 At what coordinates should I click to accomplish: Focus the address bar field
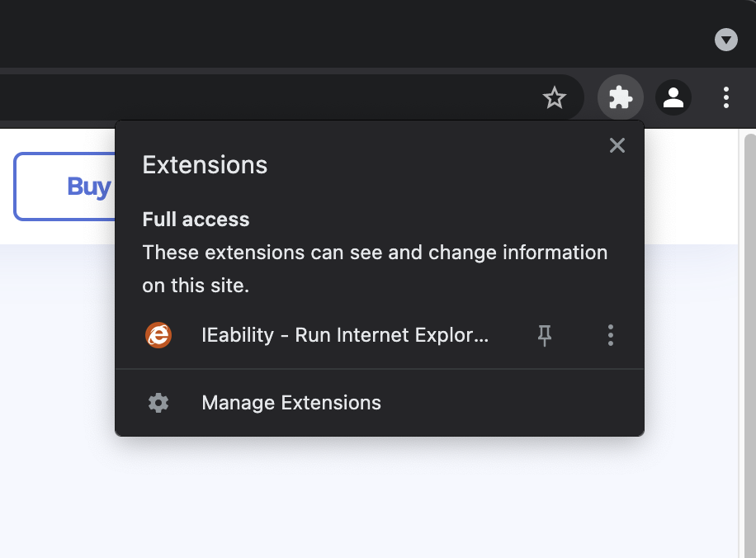(x=270, y=98)
